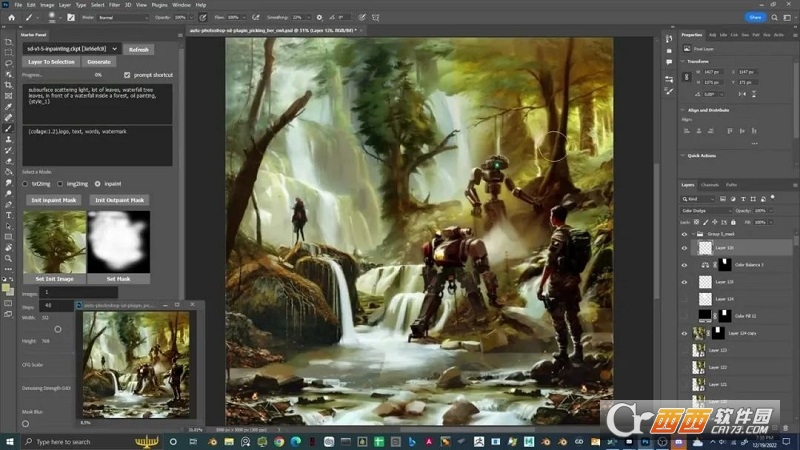Open the sd-v1-5-inpainting model dropdown
Image resolution: width=800 pixels, height=450 pixels.
click(71, 49)
